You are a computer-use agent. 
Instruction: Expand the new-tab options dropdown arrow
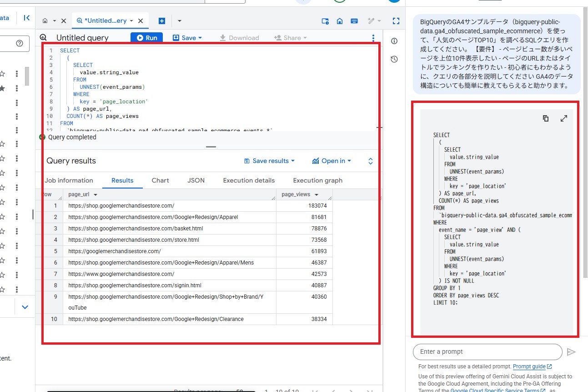[180, 21]
